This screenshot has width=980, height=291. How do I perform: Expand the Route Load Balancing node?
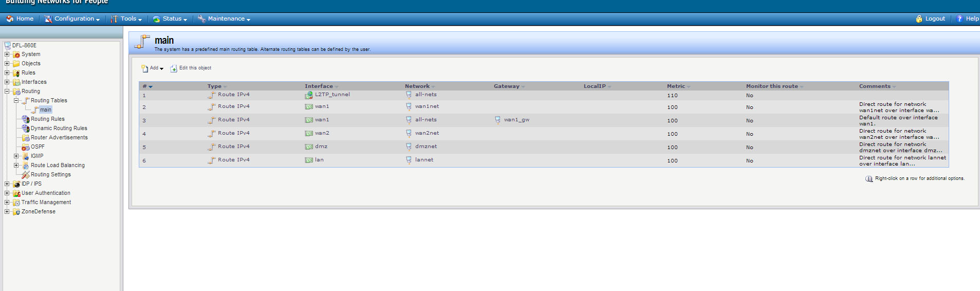pos(16,165)
